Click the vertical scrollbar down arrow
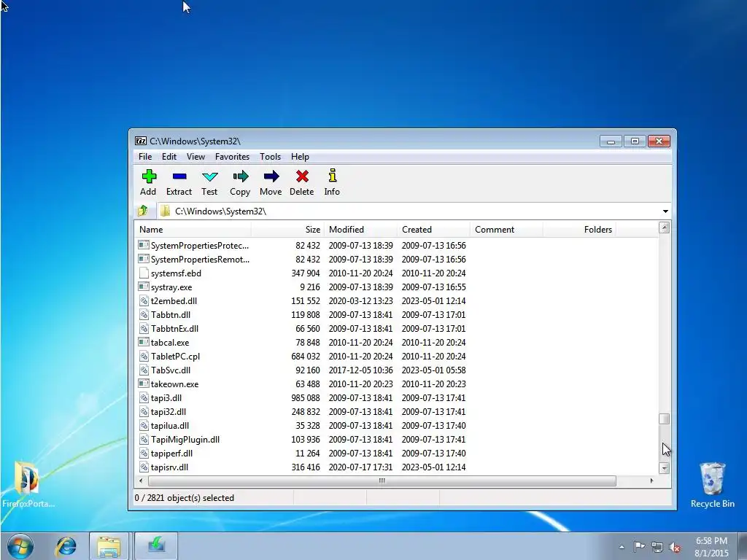The width and height of the screenshot is (747, 560). pyautogui.click(x=664, y=468)
